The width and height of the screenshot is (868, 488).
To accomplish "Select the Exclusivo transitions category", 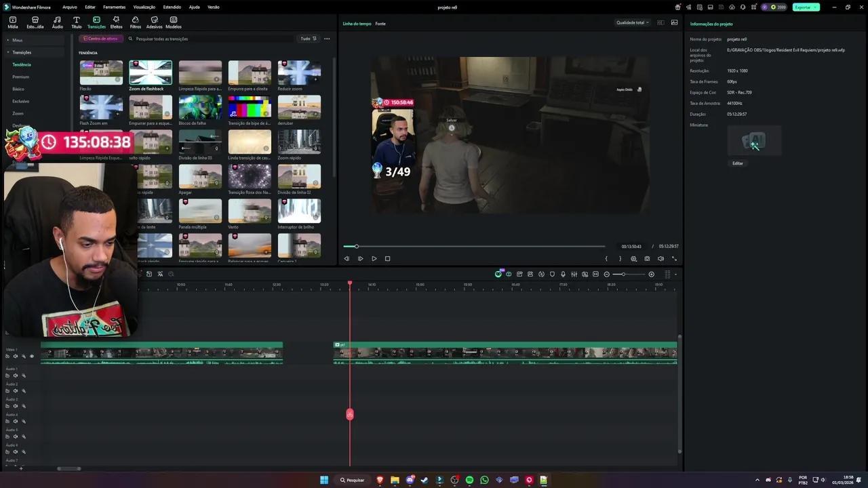I will [x=20, y=101].
